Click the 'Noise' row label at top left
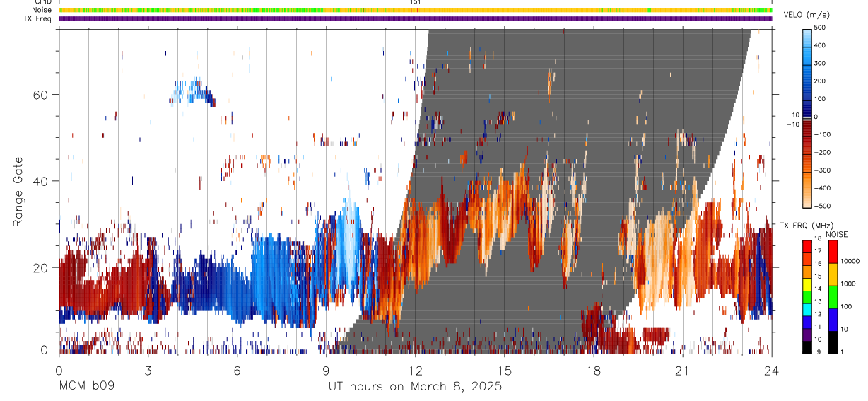 pos(41,10)
